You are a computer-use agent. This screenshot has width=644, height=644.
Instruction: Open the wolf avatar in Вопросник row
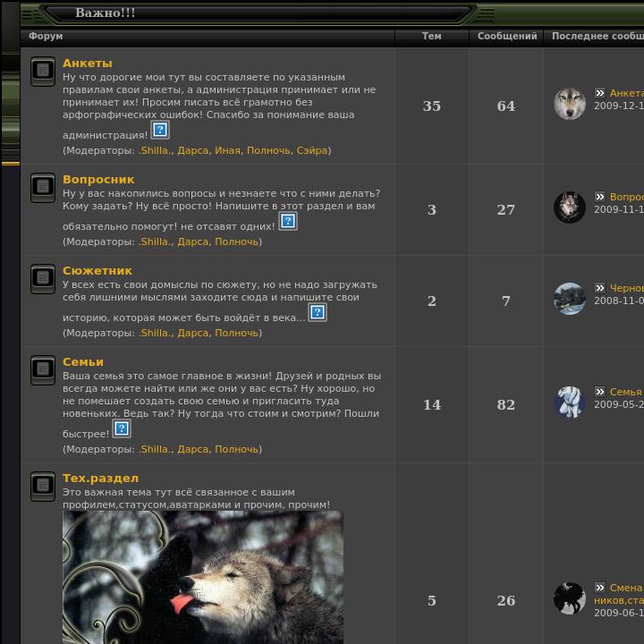pyautogui.click(x=570, y=208)
